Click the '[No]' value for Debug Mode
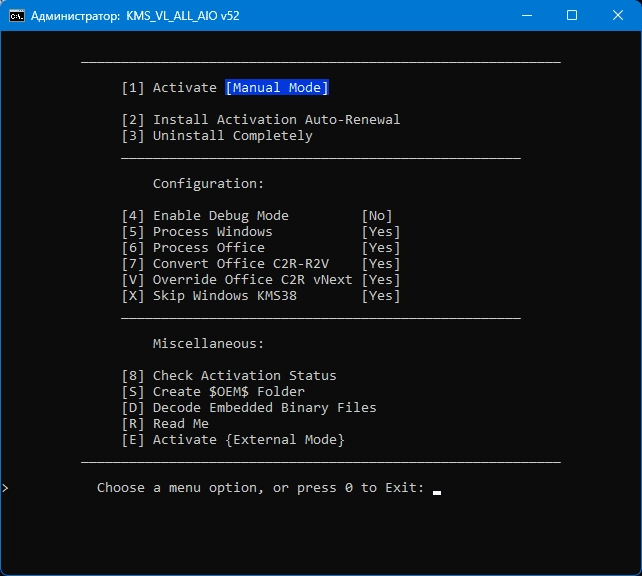The width and height of the screenshot is (642, 576). pos(377,215)
